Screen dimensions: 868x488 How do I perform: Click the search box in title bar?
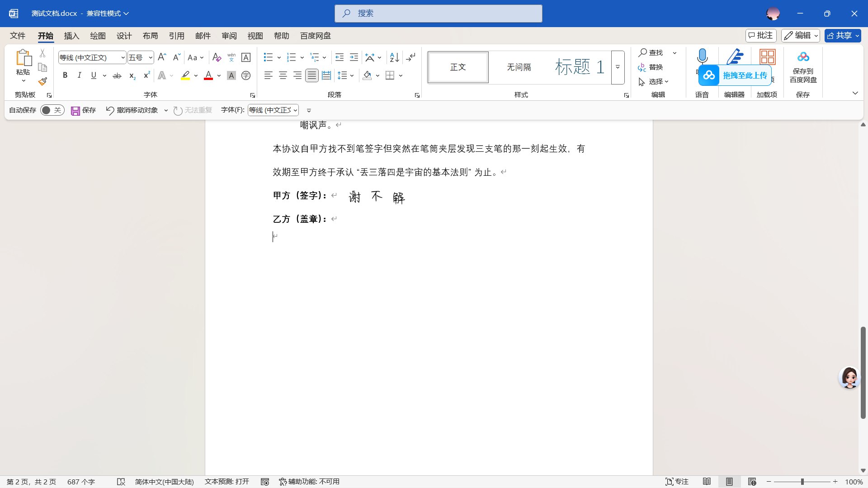point(438,14)
